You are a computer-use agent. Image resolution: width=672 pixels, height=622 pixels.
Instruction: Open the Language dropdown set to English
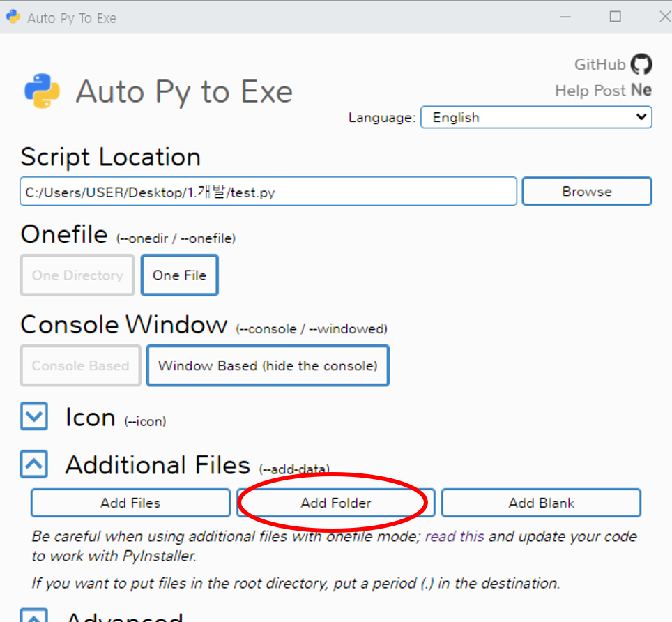click(x=536, y=117)
